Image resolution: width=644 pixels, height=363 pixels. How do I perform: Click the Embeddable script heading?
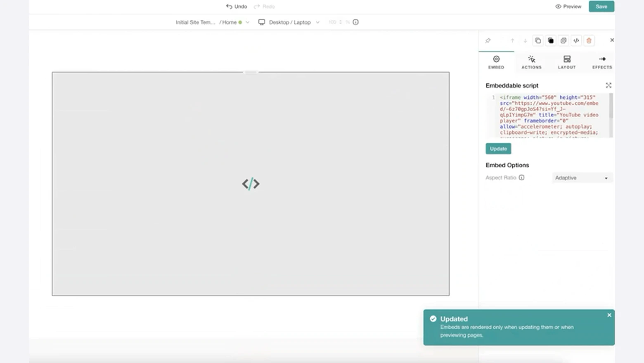click(x=512, y=85)
